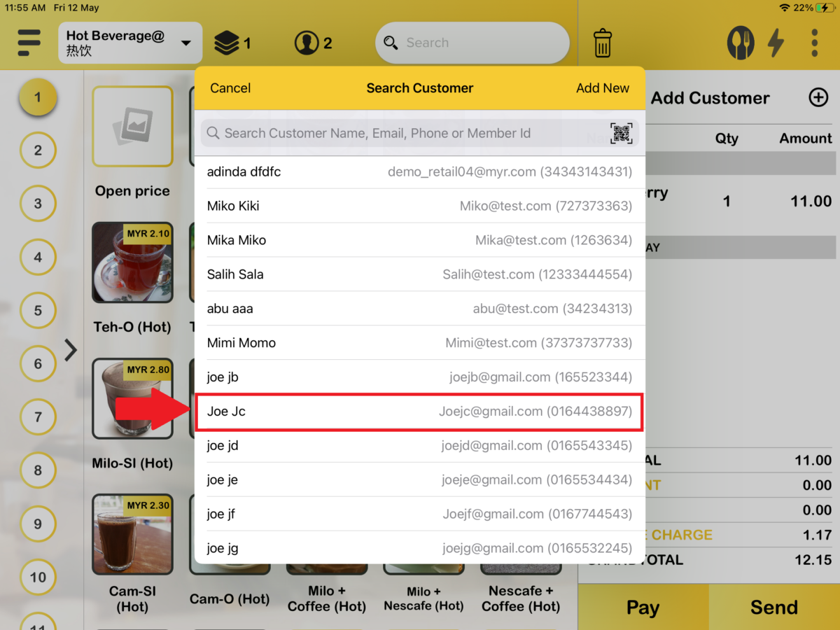
Task: Cancel the Search Customer dialog
Action: [x=230, y=88]
